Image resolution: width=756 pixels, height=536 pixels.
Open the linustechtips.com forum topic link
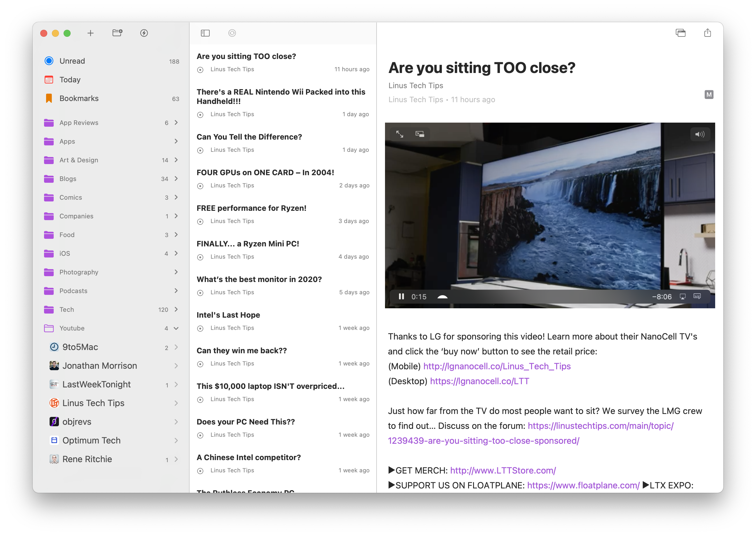click(x=600, y=426)
